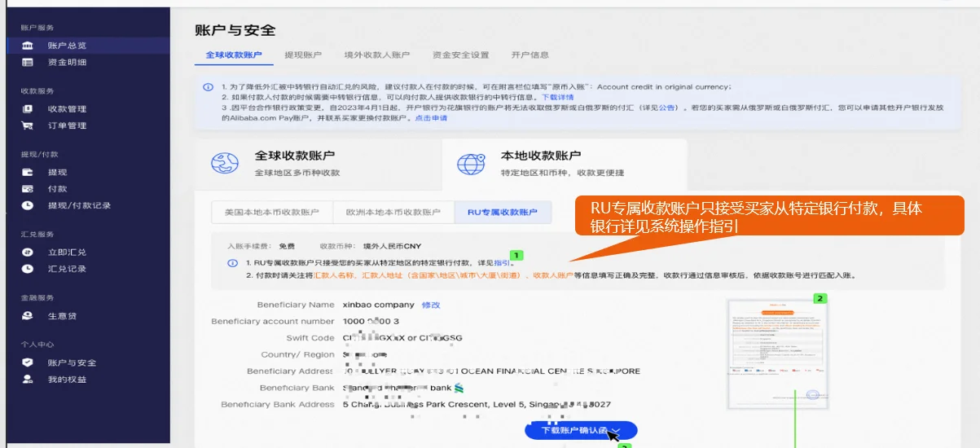Select 欧洲本地本币收款账户 sub-tab

click(x=393, y=213)
